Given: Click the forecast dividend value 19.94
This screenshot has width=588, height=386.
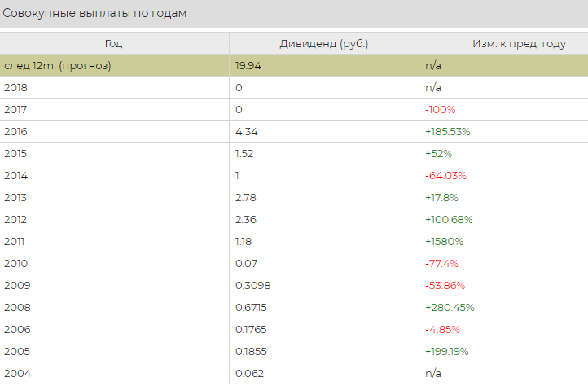Looking at the screenshot, I should click(248, 65).
